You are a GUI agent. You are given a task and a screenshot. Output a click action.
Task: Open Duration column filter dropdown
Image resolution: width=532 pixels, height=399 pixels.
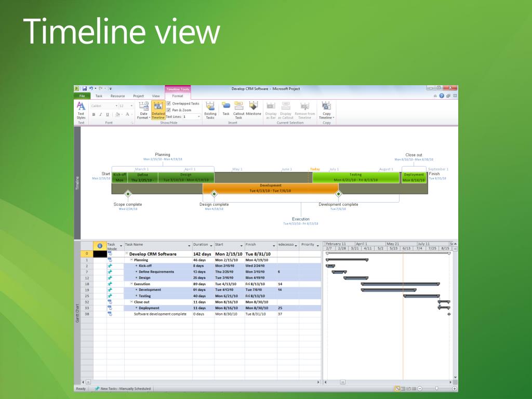pyautogui.click(x=211, y=246)
